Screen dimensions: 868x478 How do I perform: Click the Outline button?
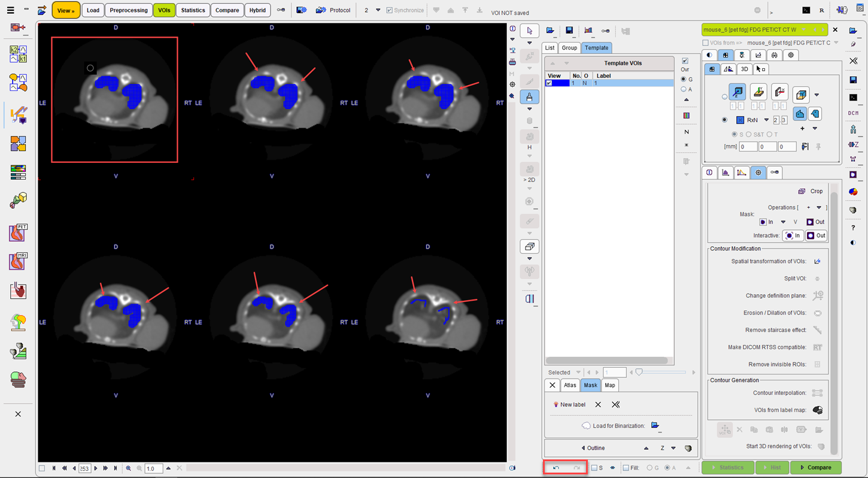point(593,448)
